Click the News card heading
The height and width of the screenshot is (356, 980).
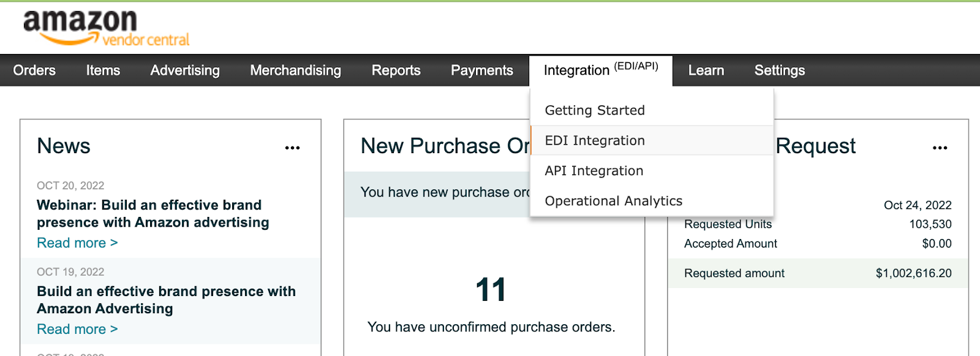(64, 146)
